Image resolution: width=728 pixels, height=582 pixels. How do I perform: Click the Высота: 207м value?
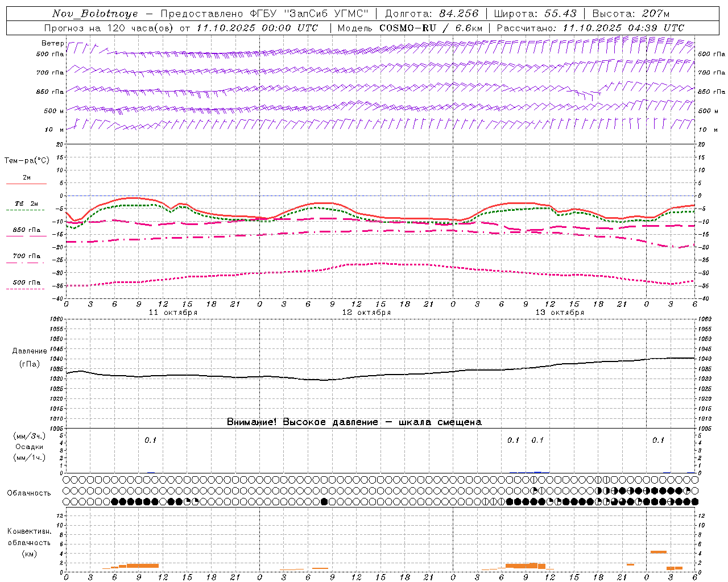pos(631,14)
